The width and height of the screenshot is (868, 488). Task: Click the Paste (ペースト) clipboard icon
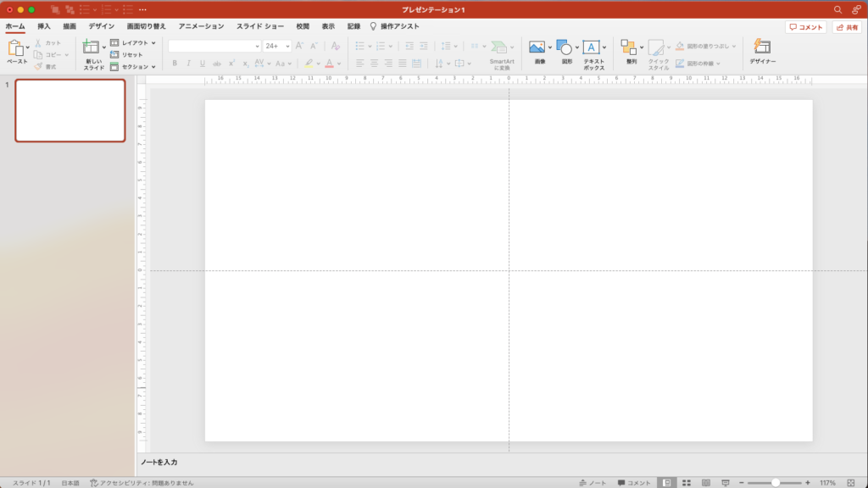15,49
